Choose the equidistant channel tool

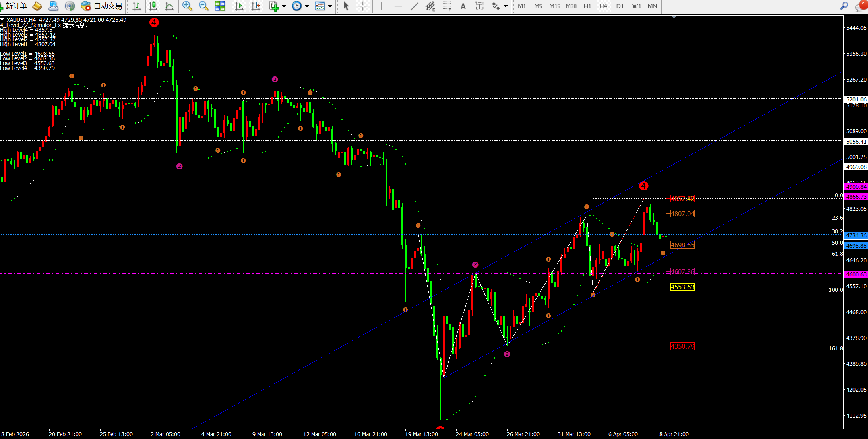[x=430, y=6]
